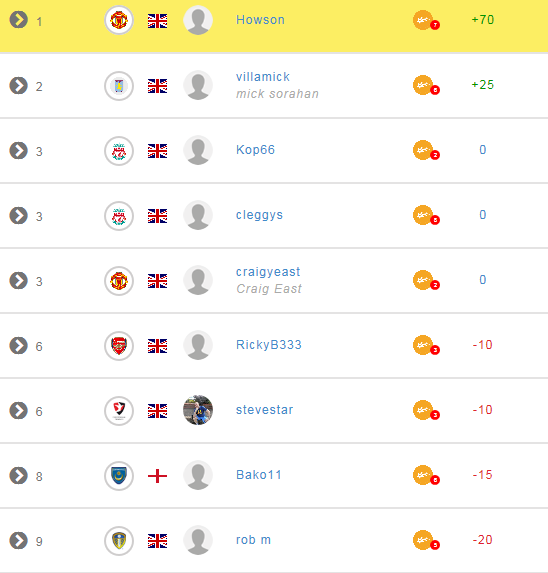Click the Leeds crest beside rob m
The image size is (548, 573).
119,541
